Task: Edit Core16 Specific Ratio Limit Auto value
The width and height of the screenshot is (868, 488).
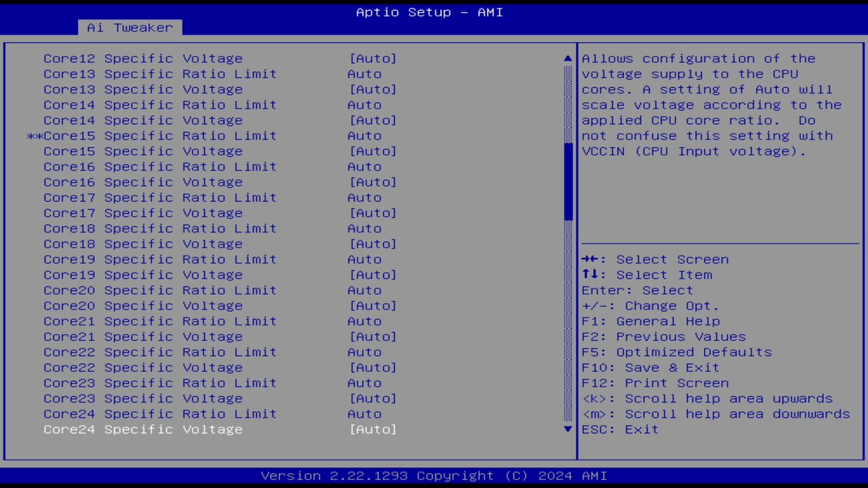Action: pos(365,167)
